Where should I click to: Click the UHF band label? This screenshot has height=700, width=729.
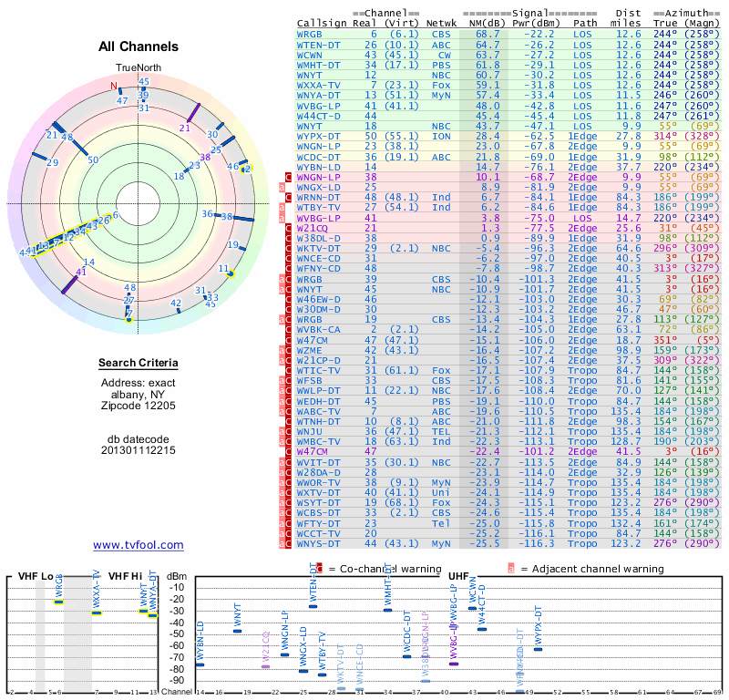point(458,576)
